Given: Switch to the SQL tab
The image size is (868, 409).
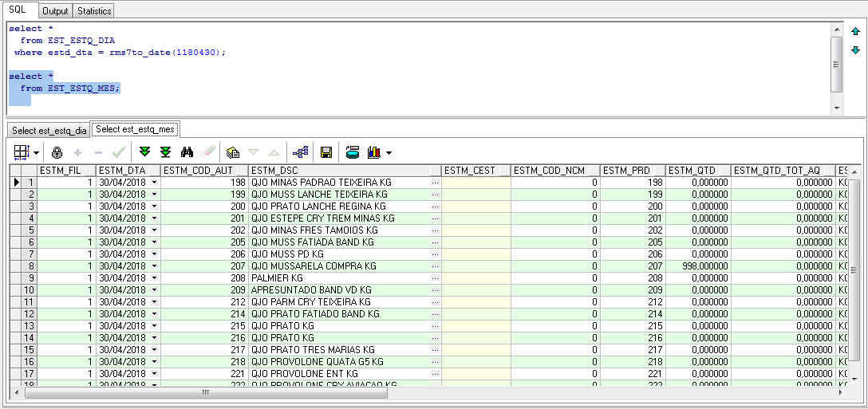Looking at the screenshot, I should [x=19, y=10].
